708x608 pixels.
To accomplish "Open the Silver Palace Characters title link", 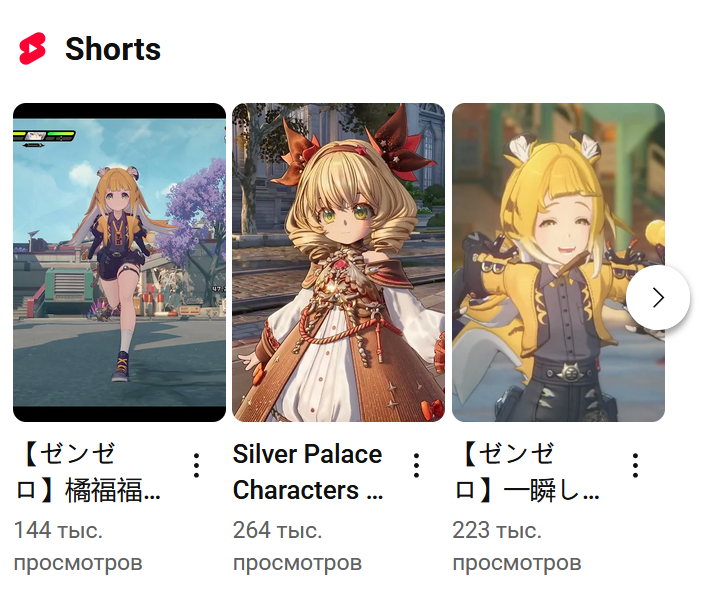I will pos(308,472).
